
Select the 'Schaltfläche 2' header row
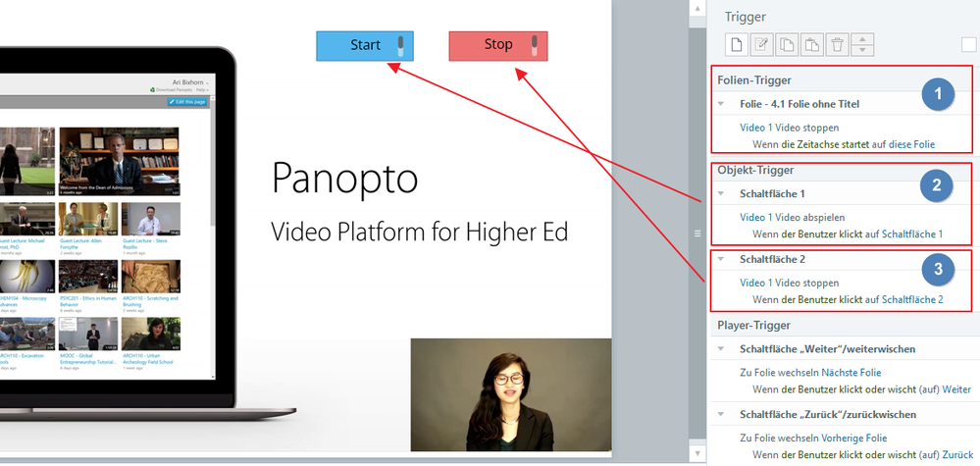(843, 259)
